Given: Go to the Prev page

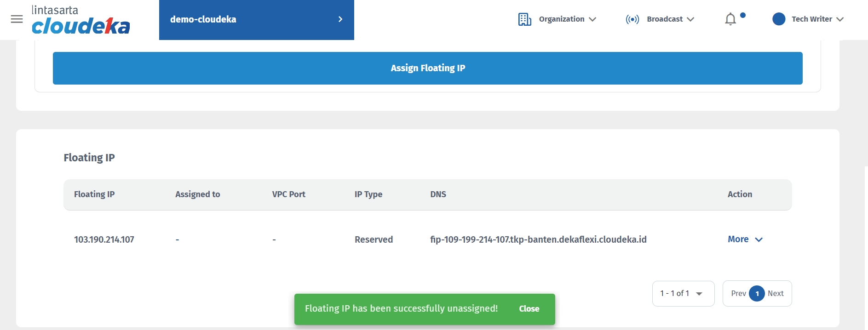Looking at the screenshot, I should pos(738,293).
